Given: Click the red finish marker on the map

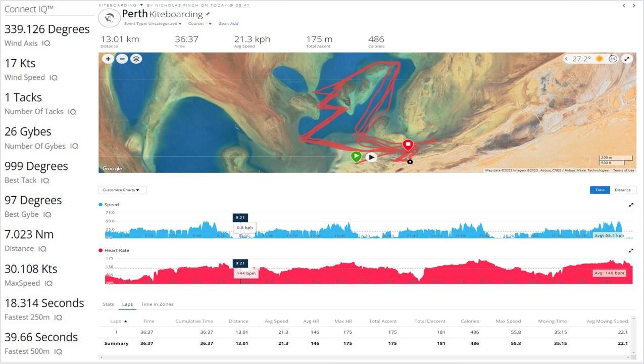Looking at the screenshot, I should coord(408,145).
